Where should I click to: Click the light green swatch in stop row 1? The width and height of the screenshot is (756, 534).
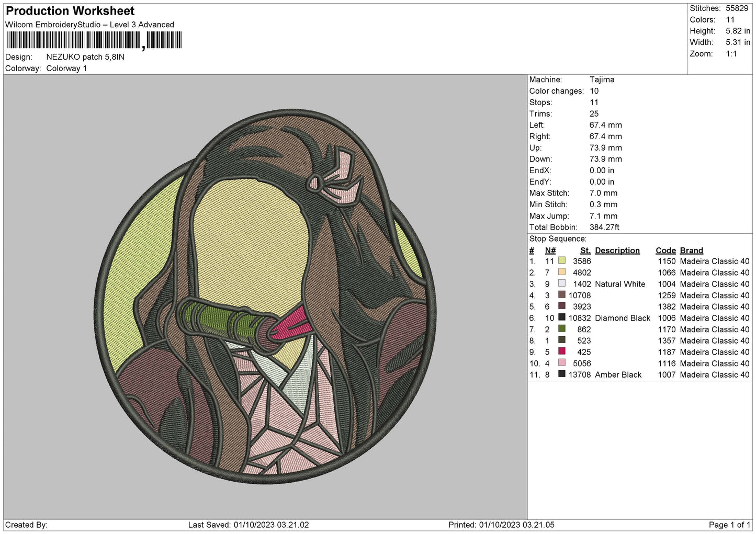pos(562,260)
